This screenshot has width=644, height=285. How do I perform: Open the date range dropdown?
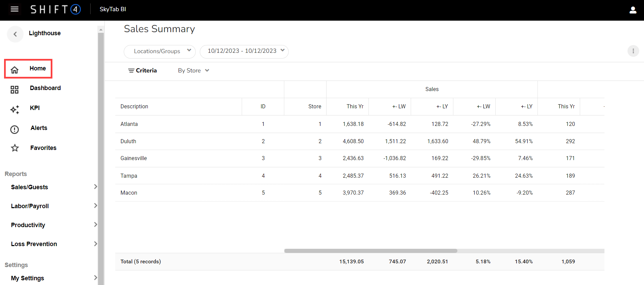[244, 51]
